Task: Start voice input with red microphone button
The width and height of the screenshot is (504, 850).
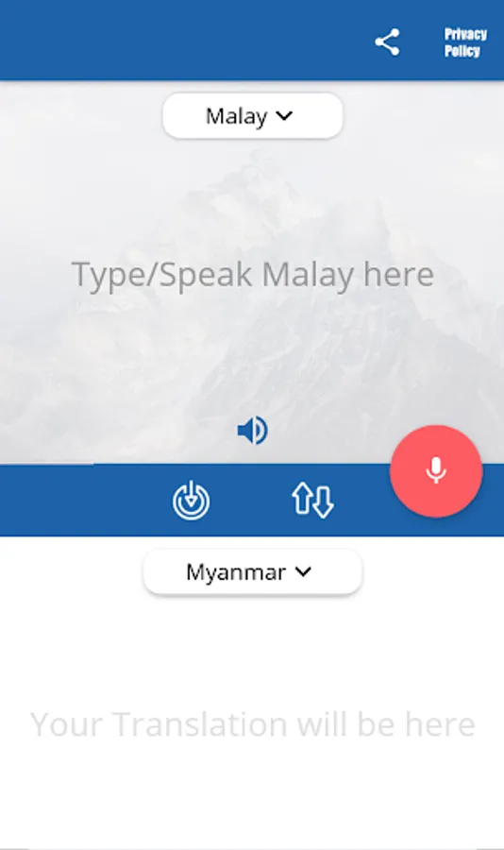Action: (436, 471)
